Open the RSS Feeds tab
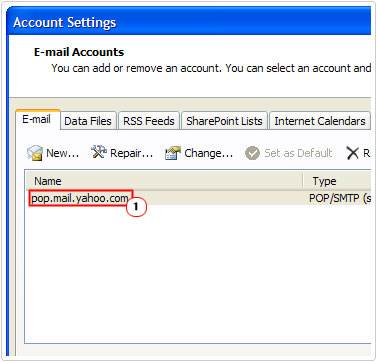The image size is (377, 362). [x=149, y=121]
